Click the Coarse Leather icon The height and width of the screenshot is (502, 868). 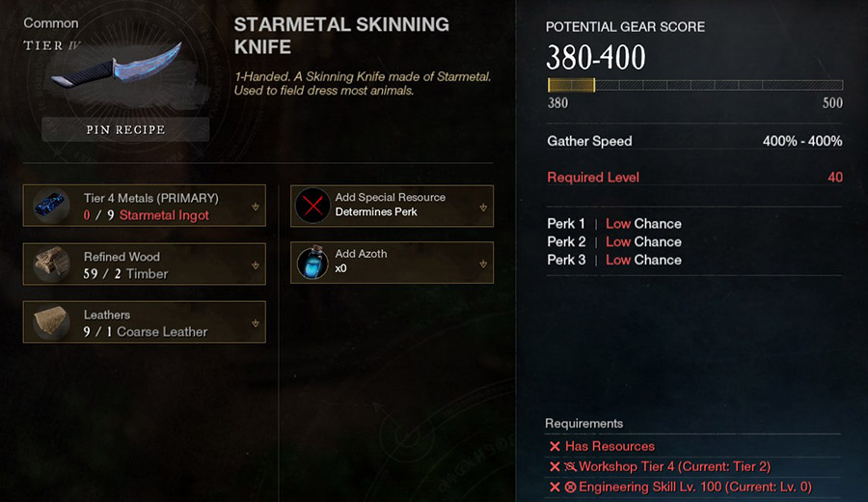51,321
